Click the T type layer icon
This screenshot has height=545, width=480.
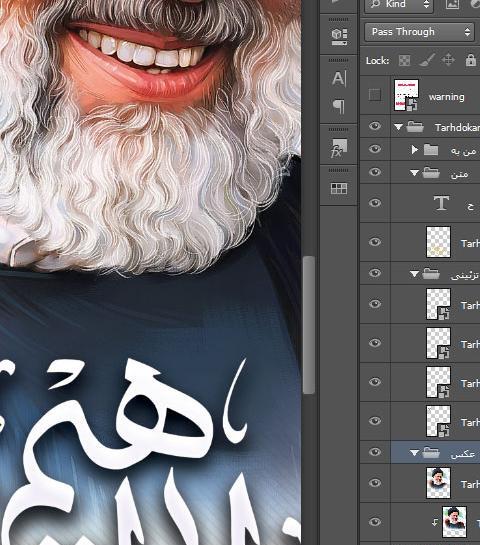pos(441,203)
